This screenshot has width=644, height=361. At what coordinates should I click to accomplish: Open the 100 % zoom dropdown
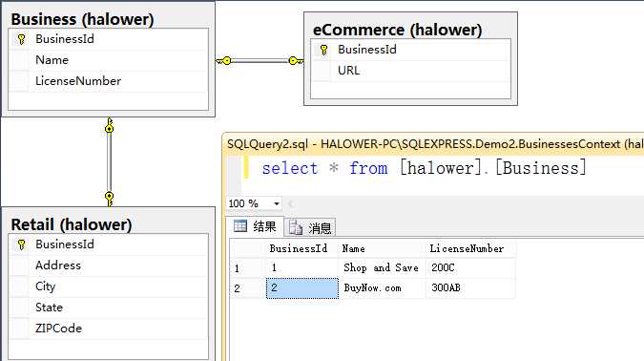tap(277, 203)
